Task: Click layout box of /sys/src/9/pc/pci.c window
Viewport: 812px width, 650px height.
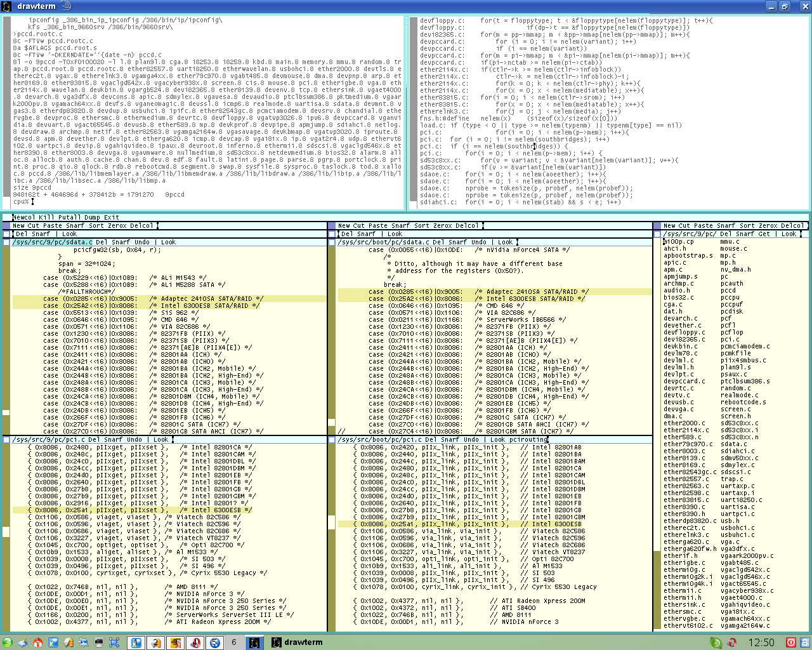Action: tap(6, 439)
